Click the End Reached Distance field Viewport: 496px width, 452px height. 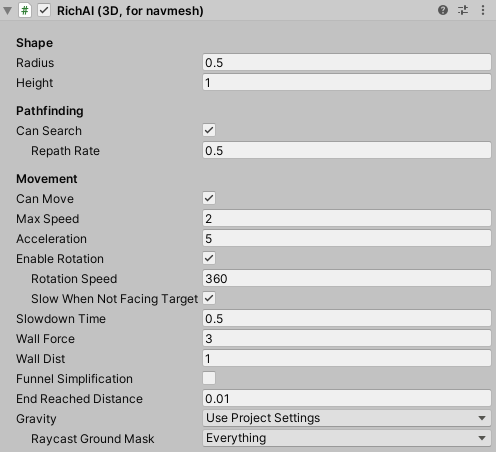(x=347, y=398)
